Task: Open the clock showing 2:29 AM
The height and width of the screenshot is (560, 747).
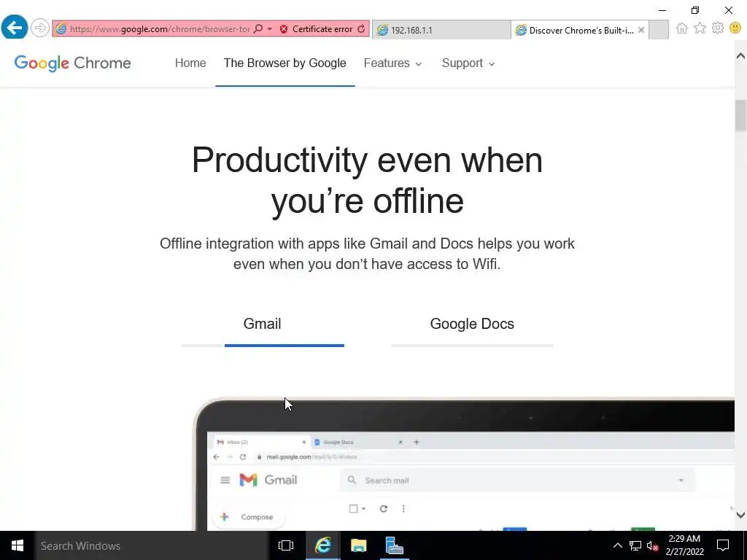Action: pyautogui.click(x=684, y=545)
